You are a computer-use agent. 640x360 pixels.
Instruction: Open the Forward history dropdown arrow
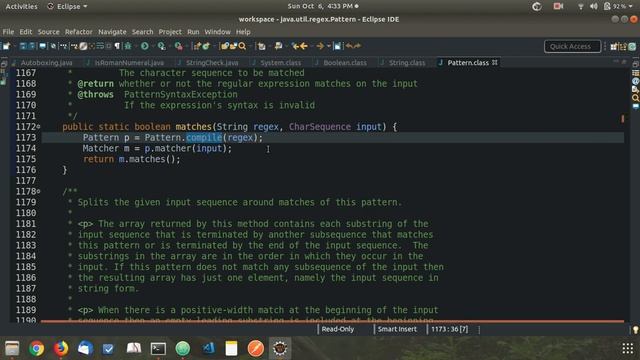(x=329, y=46)
